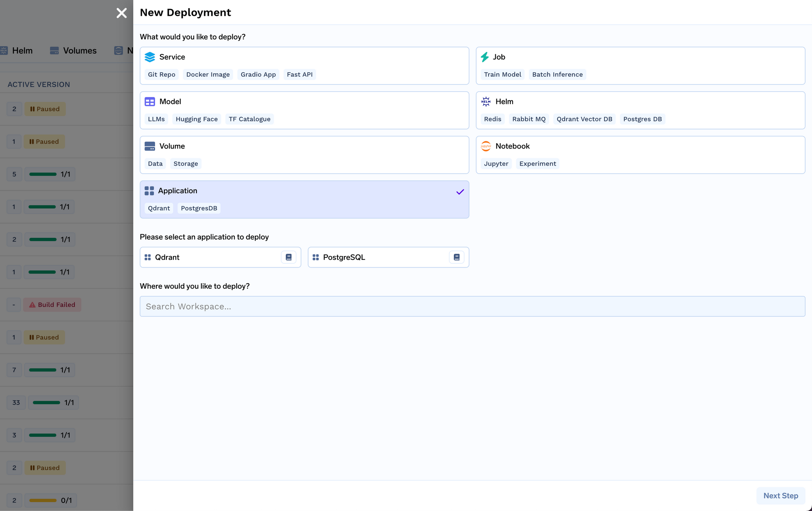Open the Search Workspace dropdown field
Viewport: 812px width, 511px height.
472,306
